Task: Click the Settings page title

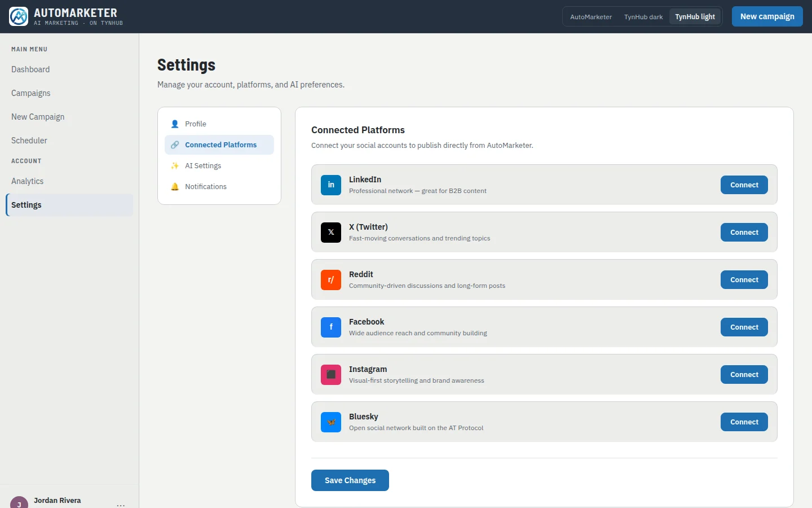Action: [187, 65]
